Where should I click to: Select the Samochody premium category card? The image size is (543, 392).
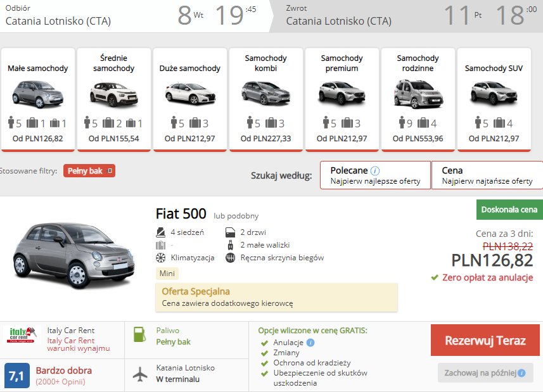click(342, 99)
